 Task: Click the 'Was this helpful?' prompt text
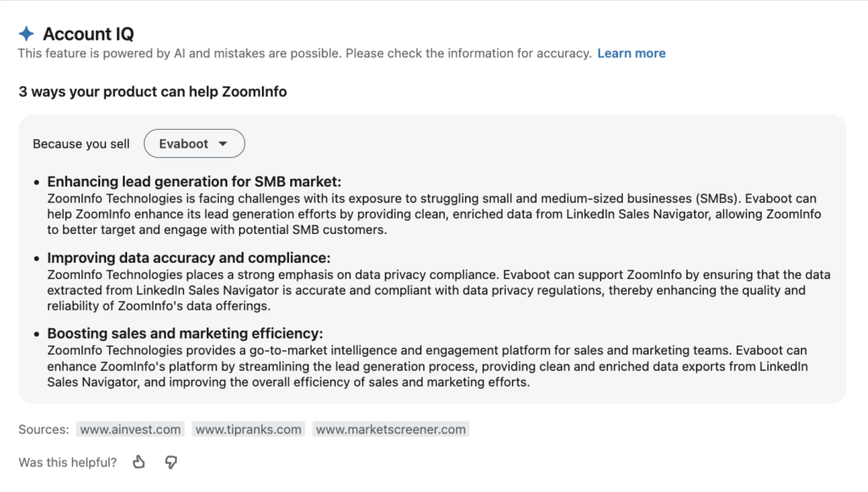pos(68,462)
